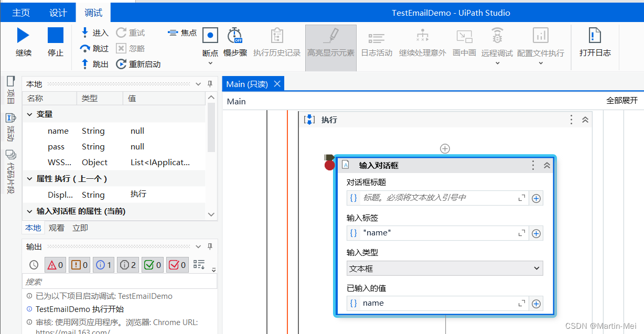Step out with 跳出
This screenshot has width=644, height=334.
pyautogui.click(x=94, y=64)
